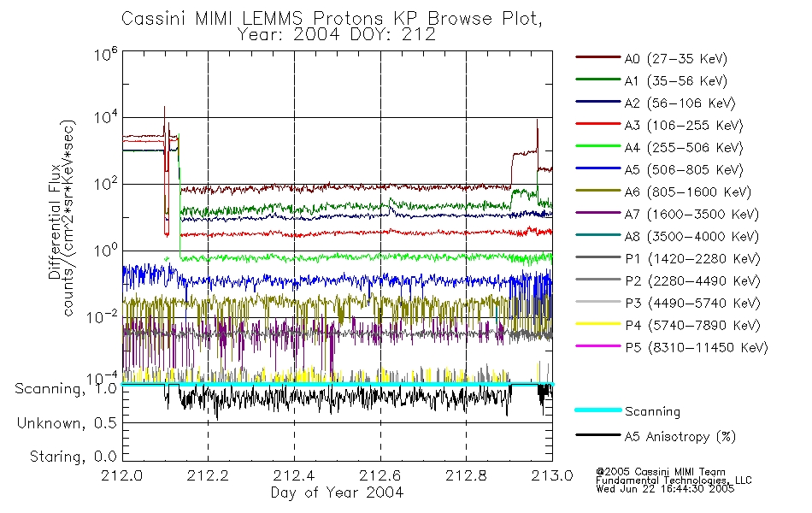This screenshot has height=513, width=812.
Task: Click the P4 (5740-7890 KeV) legend label
Action: click(692, 326)
